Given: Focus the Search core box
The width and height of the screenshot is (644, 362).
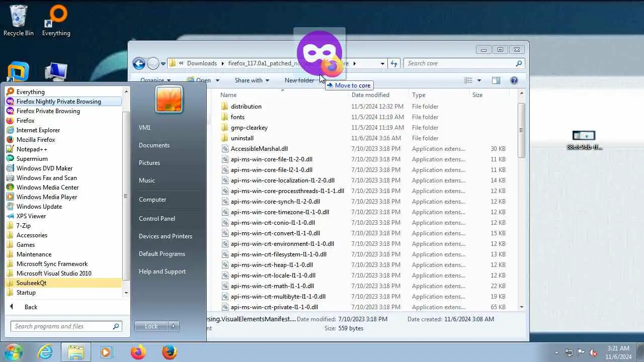Looking at the screenshot, I should coord(460,63).
